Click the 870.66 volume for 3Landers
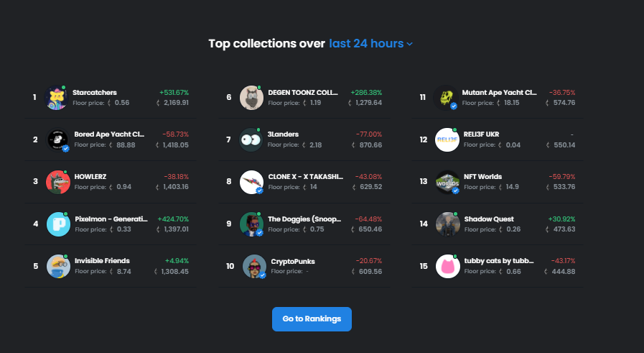This screenshot has width=644, height=353. 370,145
